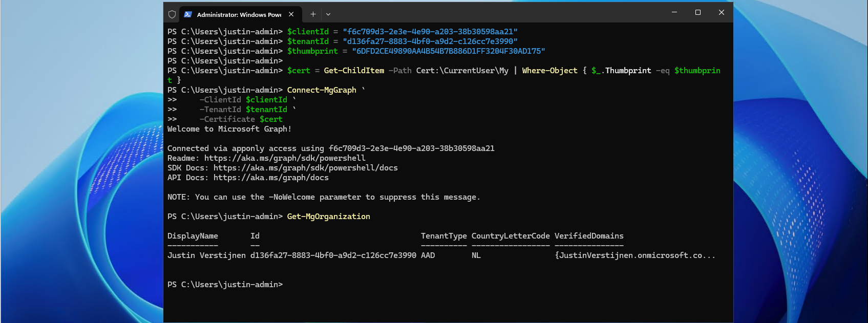Click the -TenantId parameter line

coord(248,110)
